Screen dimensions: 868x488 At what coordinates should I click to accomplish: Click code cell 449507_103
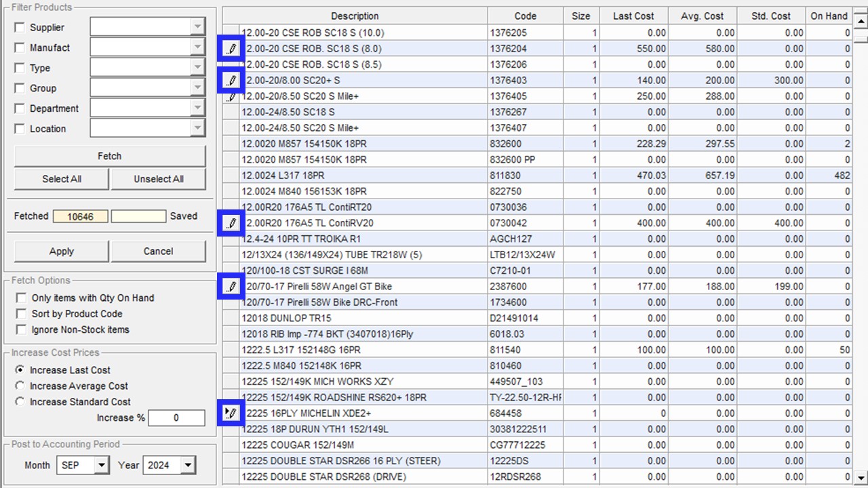click(526, 382)
